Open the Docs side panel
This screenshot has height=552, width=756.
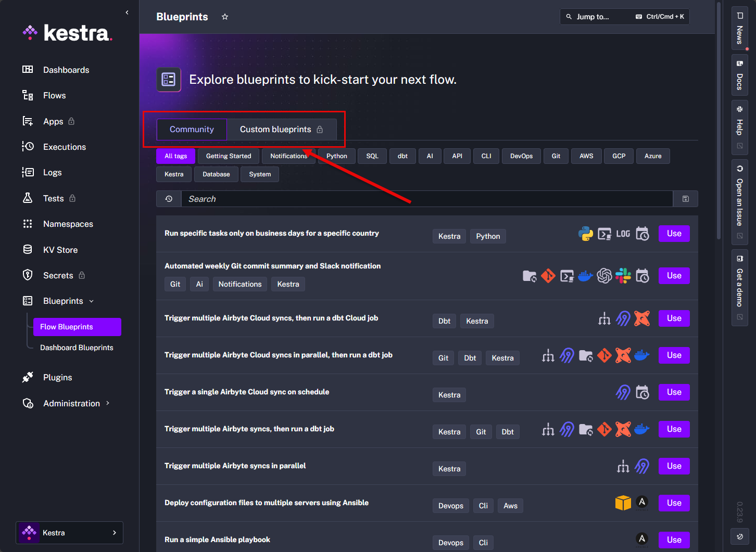pos(739,74)
